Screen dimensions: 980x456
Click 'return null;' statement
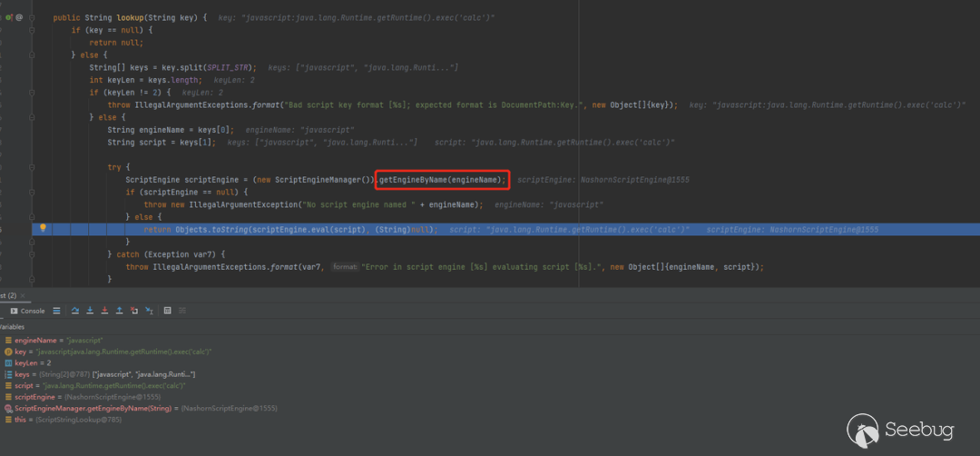click(x=116, y=43)
